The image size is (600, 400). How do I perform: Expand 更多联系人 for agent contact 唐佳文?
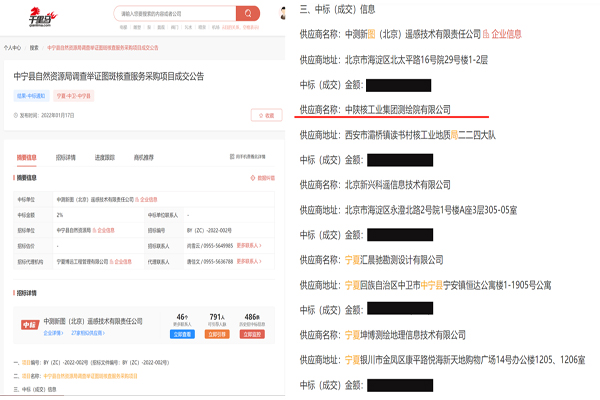251,260
